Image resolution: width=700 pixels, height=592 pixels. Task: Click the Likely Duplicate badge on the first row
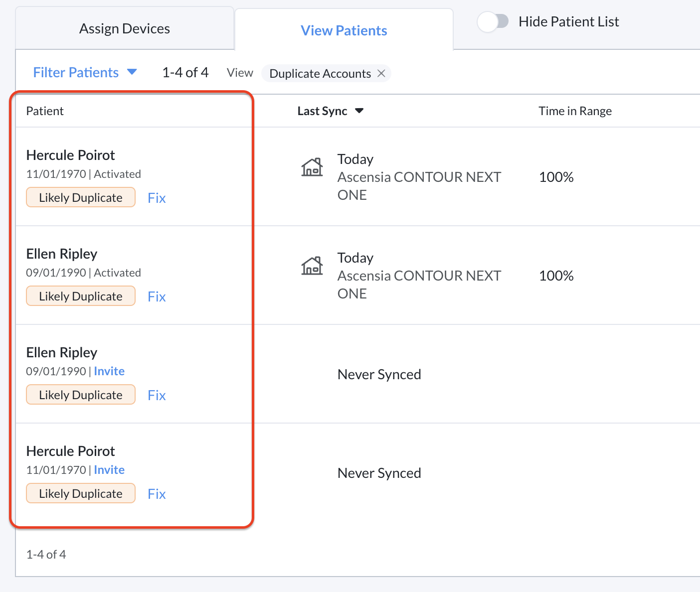pyautogui.click(x=80, y=197)
